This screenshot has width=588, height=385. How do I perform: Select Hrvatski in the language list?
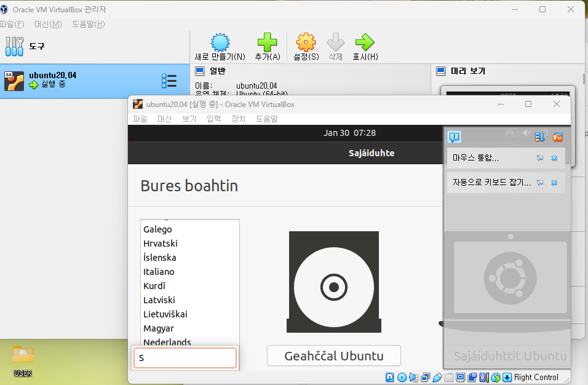tap(190, 244)
